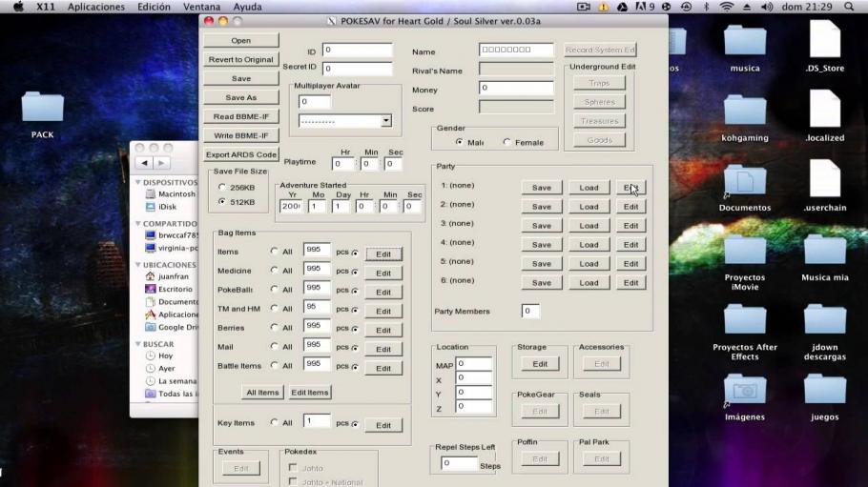Image resolution: width=868 pixels, height=487 pixels.
Task: Click Edit button for PokeBalls
Action: (383, 293)
